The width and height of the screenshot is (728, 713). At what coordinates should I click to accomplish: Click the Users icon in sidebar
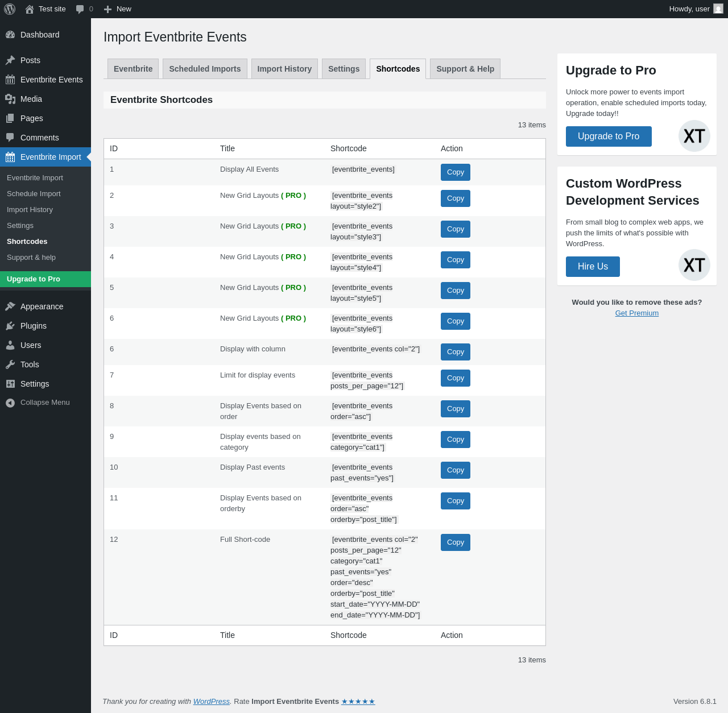pyautogui.click(x=10, y=345)
